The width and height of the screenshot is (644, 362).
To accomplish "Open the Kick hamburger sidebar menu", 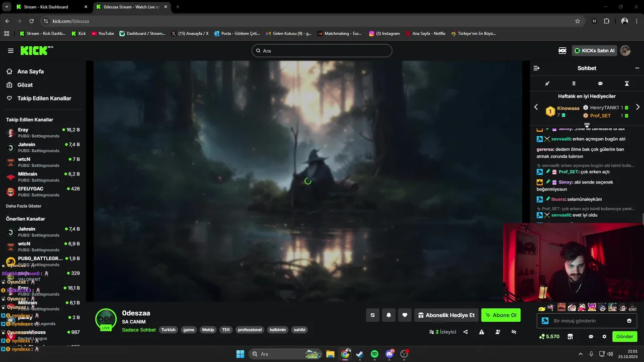I will click(11, 51).
